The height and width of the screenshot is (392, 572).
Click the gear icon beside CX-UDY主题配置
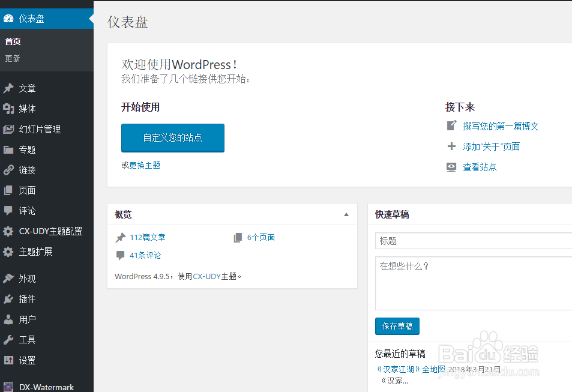click(8, 231)
